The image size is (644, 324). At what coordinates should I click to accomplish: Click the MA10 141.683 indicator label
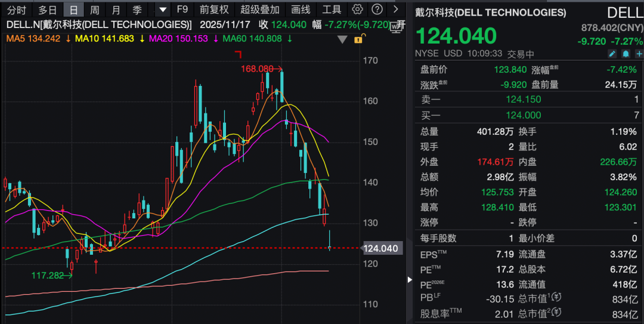pos(105,39)
